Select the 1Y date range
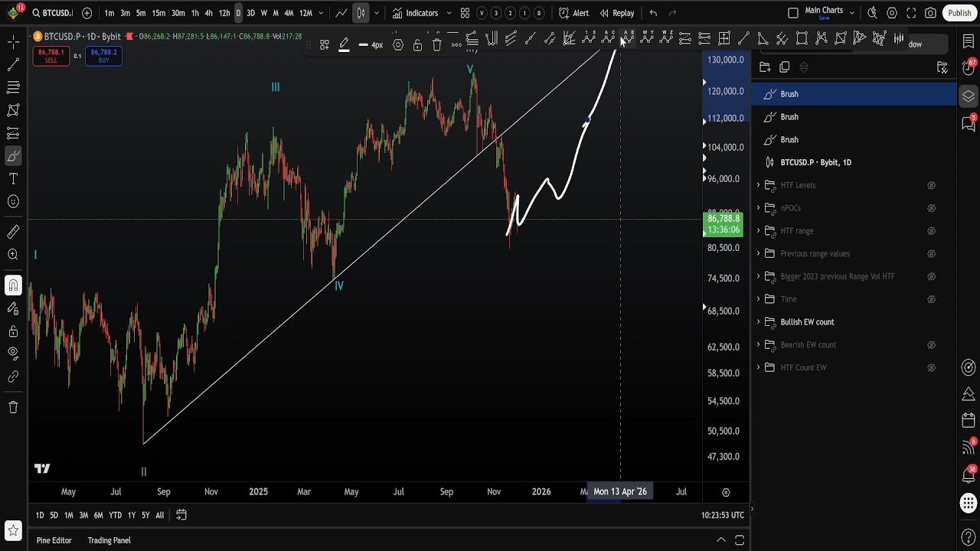The width and height of the screenshot is (980, 551). click(x=132, y=515)
